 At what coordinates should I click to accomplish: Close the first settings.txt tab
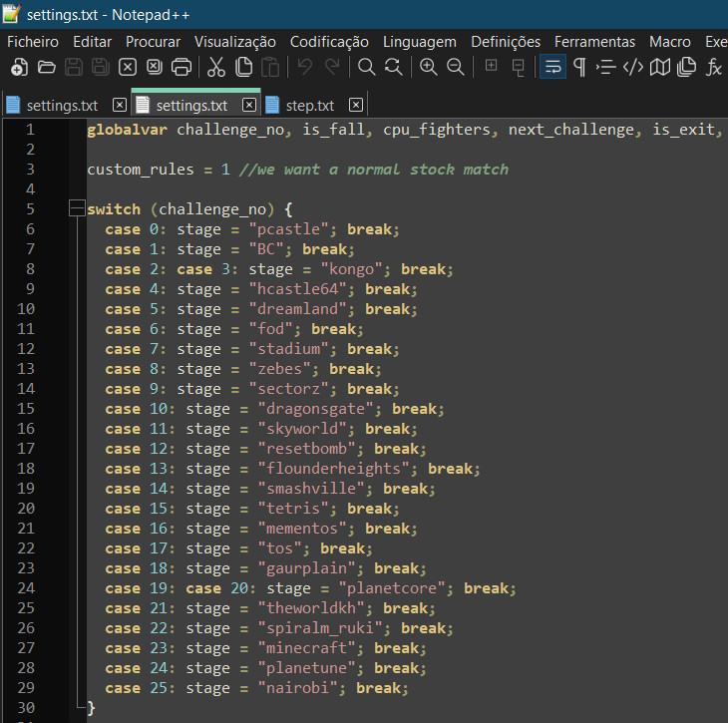tap(120, 105)
